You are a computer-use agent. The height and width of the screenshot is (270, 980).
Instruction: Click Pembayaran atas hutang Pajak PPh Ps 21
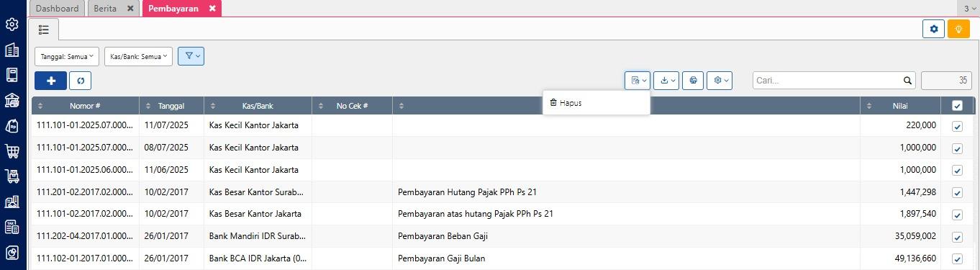pyautogui.click(x=476, y=215)
